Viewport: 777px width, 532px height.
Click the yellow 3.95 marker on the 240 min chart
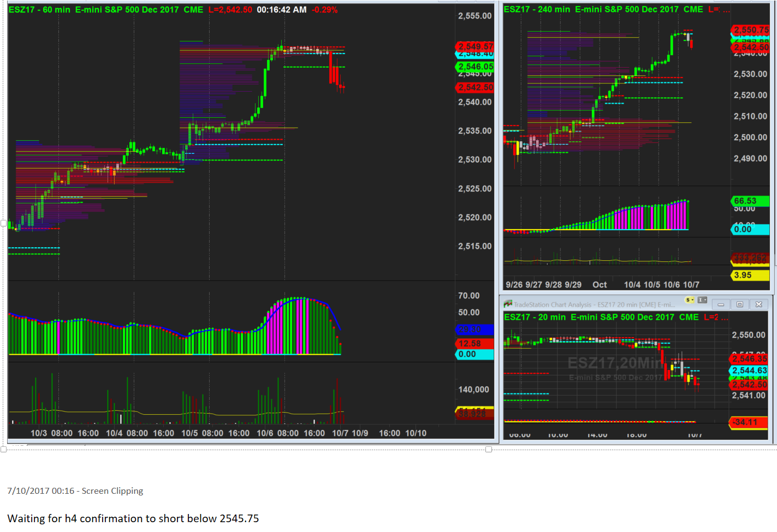click(750, 275)
